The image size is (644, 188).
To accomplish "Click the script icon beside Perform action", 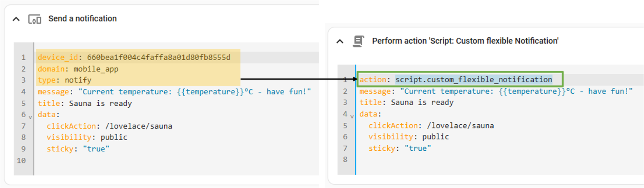I will (358, 41).
